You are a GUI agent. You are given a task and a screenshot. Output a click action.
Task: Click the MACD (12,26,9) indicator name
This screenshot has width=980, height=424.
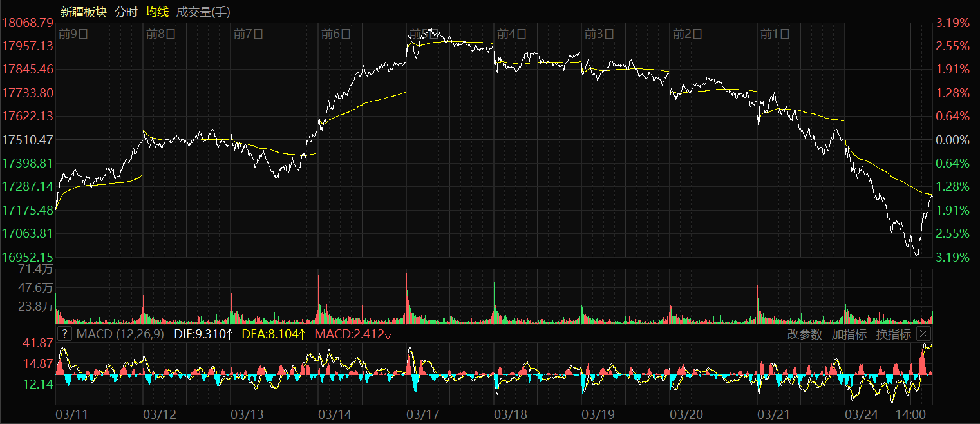pos(120,334)
